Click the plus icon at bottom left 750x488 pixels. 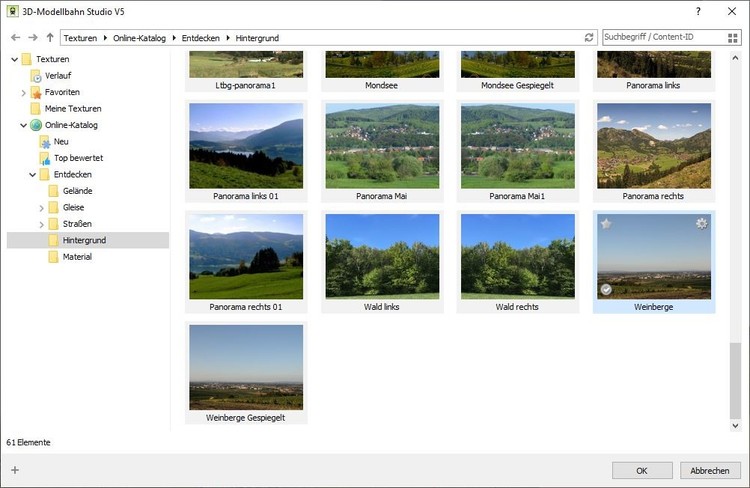tap(15, 470)
